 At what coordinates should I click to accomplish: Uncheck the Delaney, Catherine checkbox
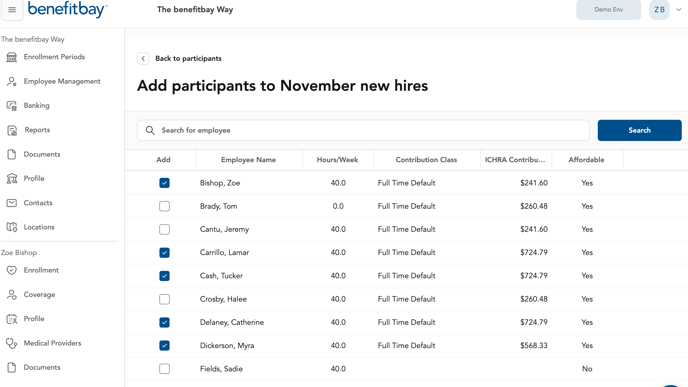tap(165, 322)
